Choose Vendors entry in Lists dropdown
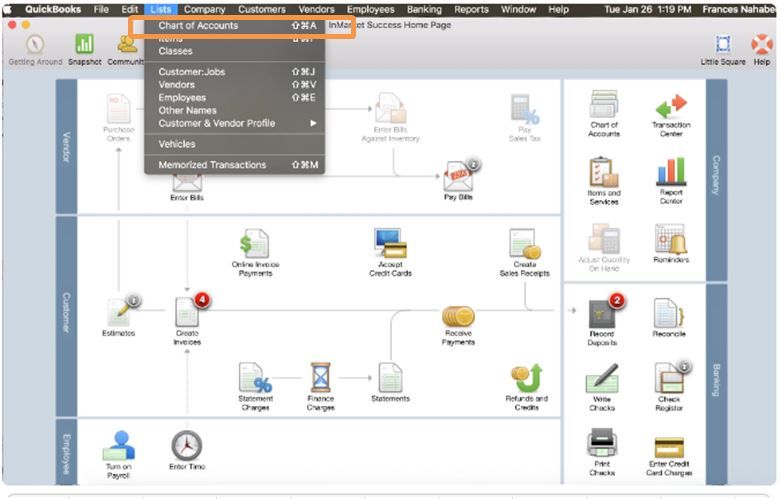781x499 pixels. point(235,85)
